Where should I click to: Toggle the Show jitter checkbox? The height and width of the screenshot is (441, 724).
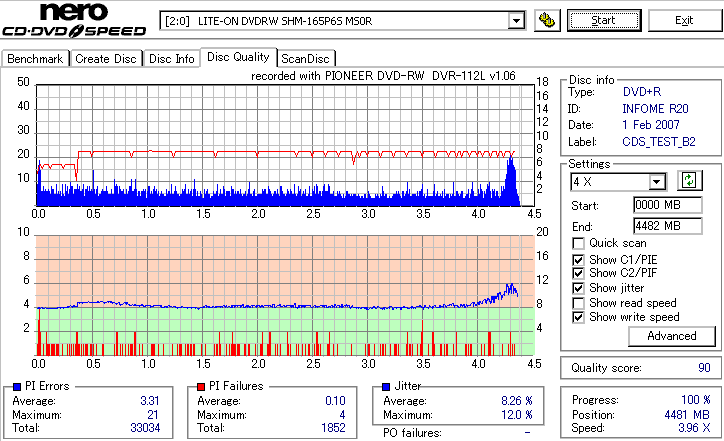point(578,289)
